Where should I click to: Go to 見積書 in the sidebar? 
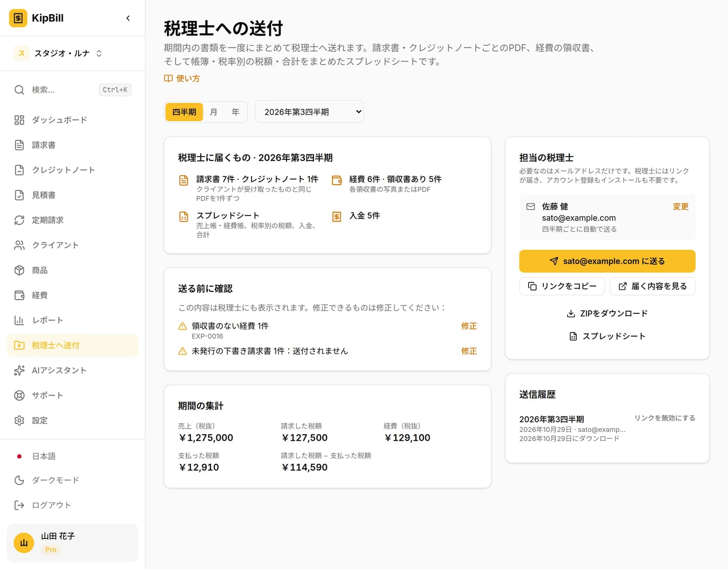[x=73, y=195]
